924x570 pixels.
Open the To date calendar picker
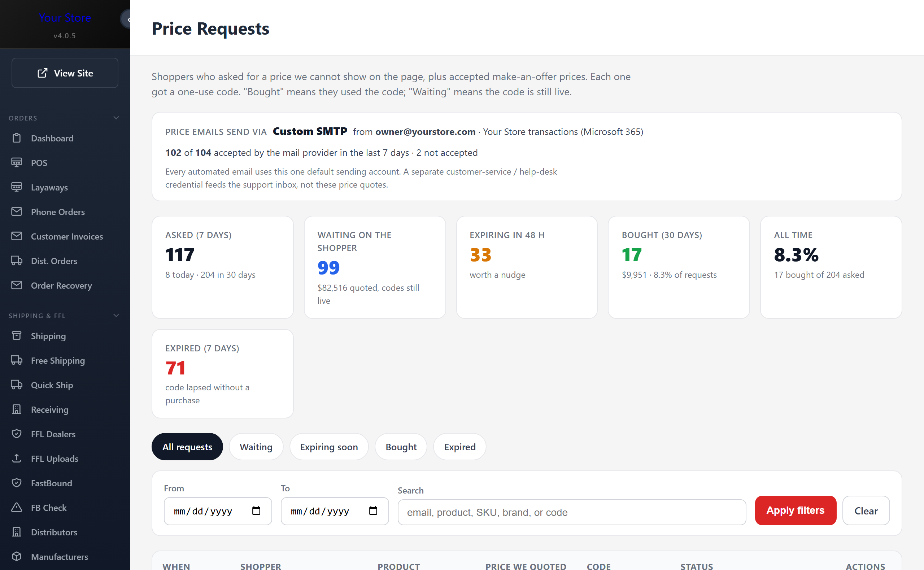pyautogui.click(x=373, y=511)
